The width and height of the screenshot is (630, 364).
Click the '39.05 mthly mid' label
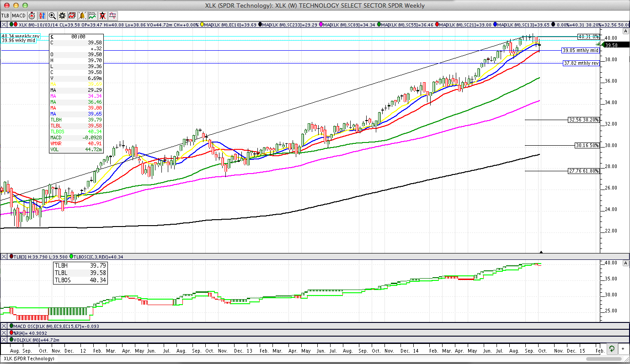581,50
